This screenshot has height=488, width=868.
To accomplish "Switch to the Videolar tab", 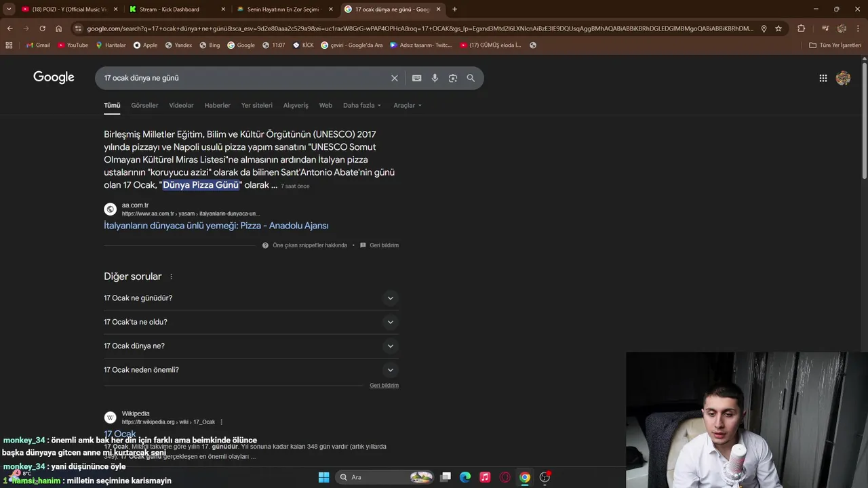I will point(181,105).
